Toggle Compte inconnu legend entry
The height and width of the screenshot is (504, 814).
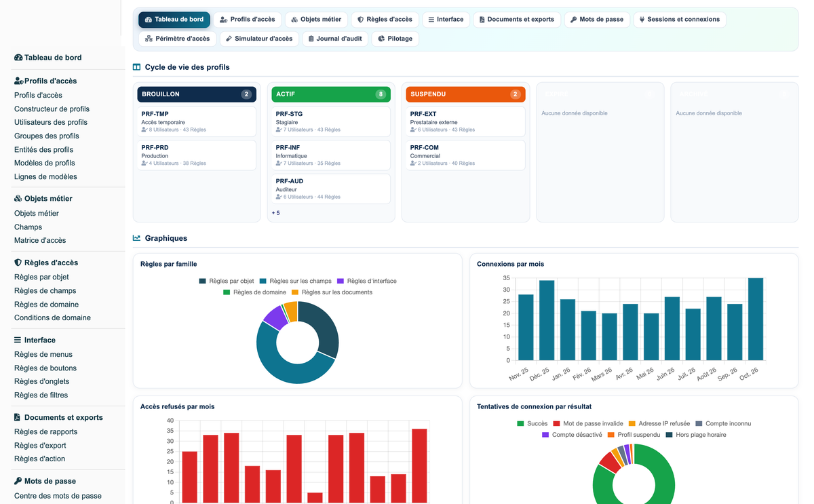click(x=723, y=423)
